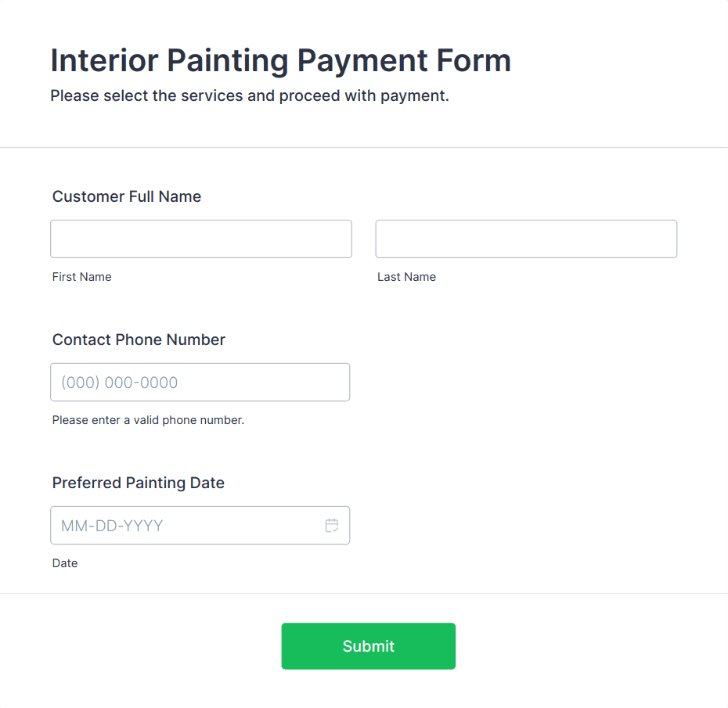Click the Customer Full Name label
The image size is (728, 708).
127,196
